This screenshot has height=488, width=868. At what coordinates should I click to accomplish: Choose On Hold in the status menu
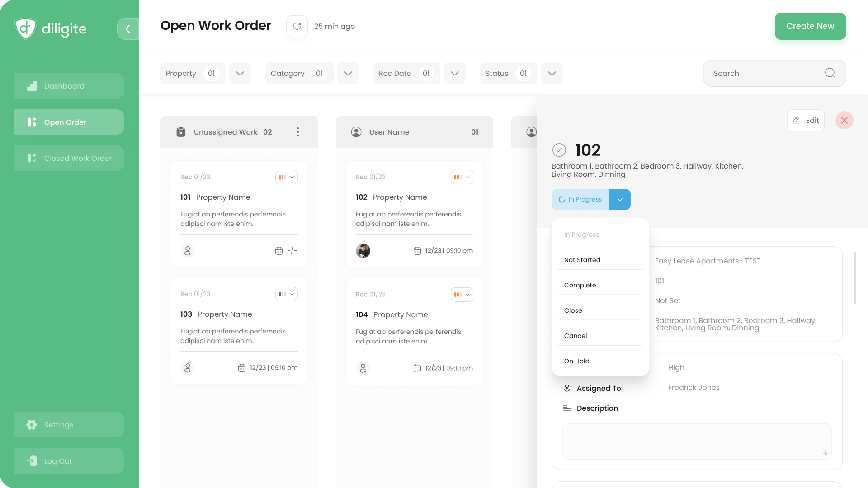576,361
